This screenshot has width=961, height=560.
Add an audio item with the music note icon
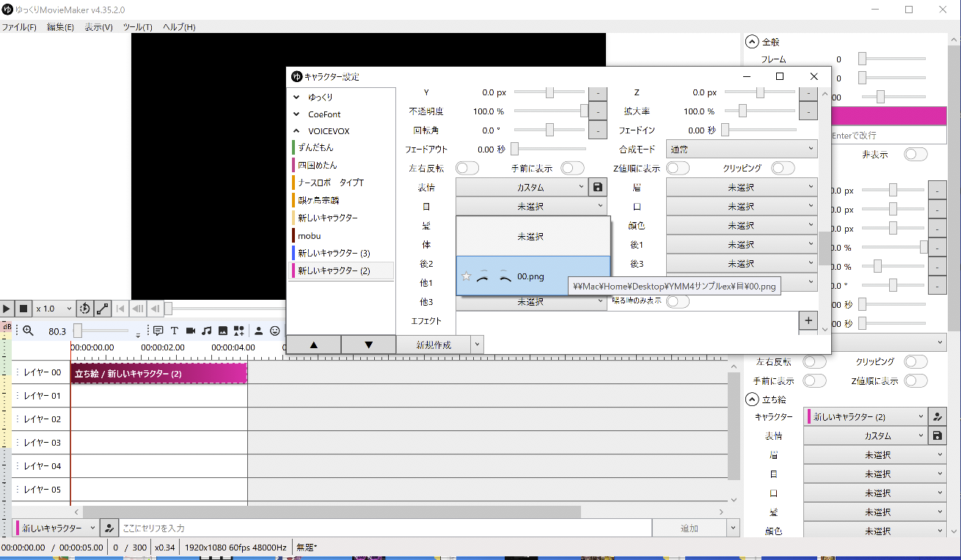point(207,331)
